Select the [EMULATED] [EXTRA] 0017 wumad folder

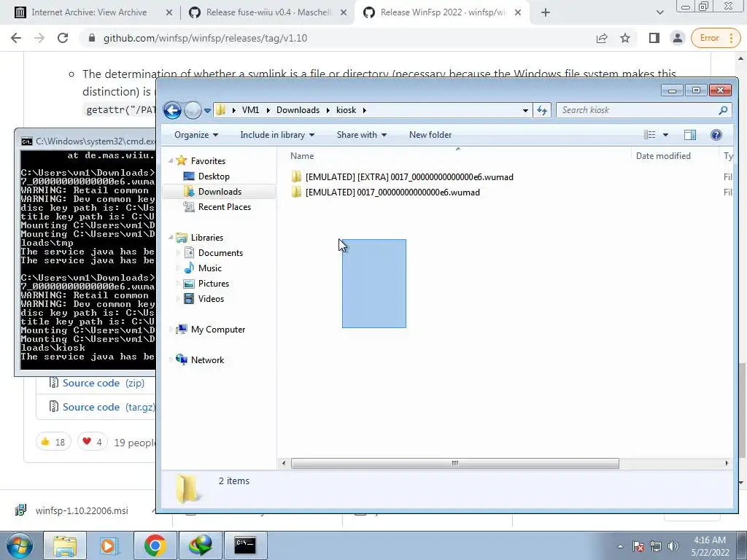point(409,177)
